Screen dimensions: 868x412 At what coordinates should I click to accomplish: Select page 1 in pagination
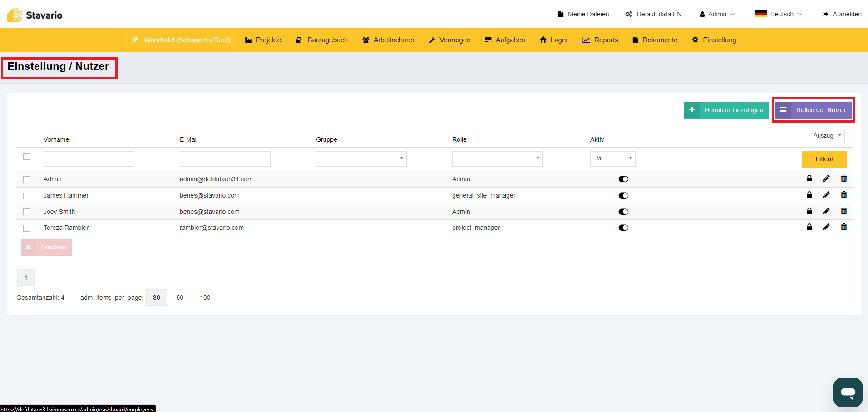26,278
